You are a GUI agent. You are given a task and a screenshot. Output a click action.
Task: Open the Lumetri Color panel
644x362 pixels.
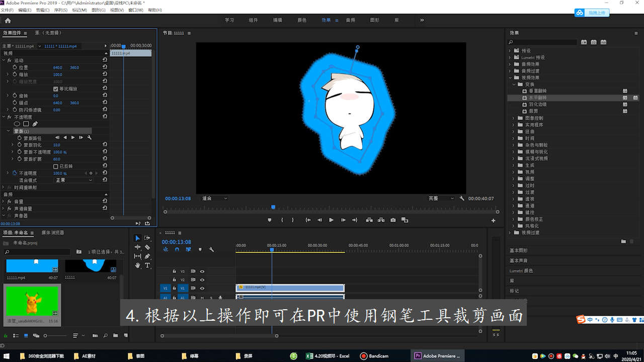tap(521, 270)
